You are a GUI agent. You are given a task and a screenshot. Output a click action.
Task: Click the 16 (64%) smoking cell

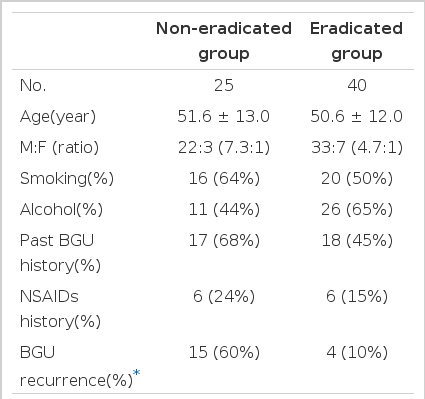[x=224, y=178]
